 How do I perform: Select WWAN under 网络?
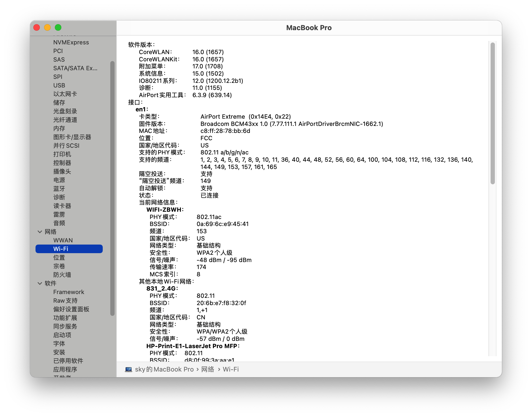(63, 240)
